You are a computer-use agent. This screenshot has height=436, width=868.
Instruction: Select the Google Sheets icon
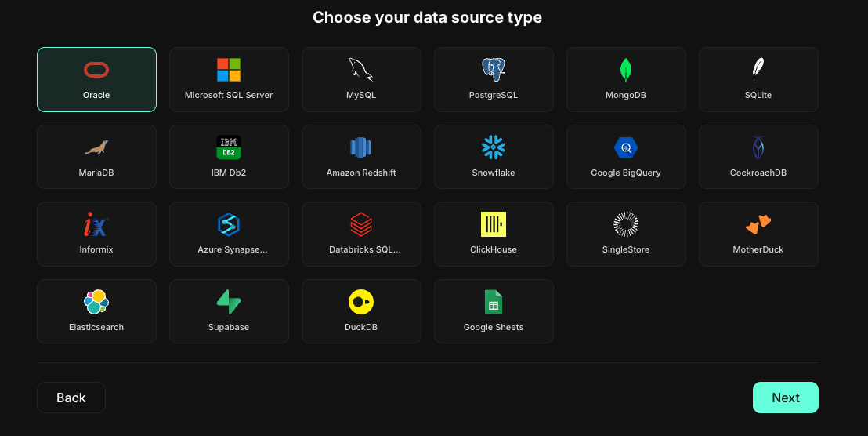point(494,302)
